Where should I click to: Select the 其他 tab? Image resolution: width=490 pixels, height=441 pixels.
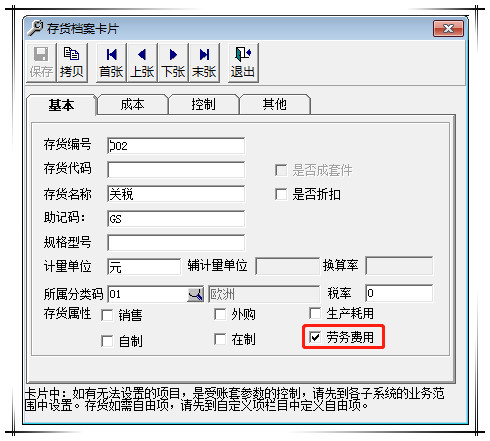pyautogui.click(x=275, y=105)
